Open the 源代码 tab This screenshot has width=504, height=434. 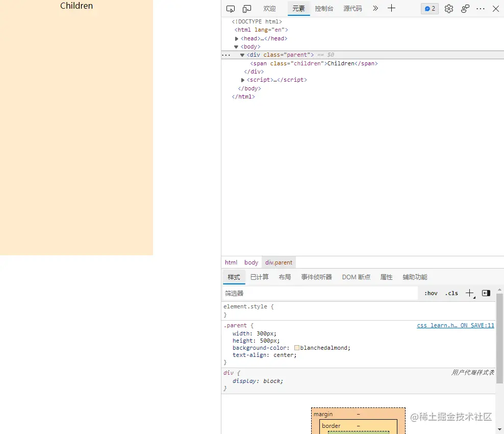pos(352,9)
